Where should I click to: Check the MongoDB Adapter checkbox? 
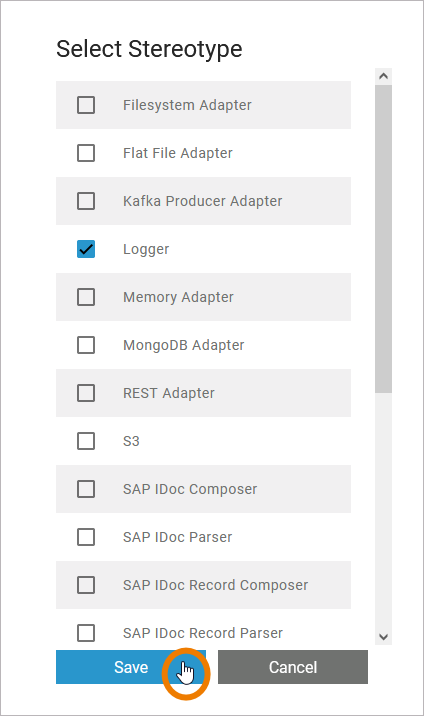[86, 345]
